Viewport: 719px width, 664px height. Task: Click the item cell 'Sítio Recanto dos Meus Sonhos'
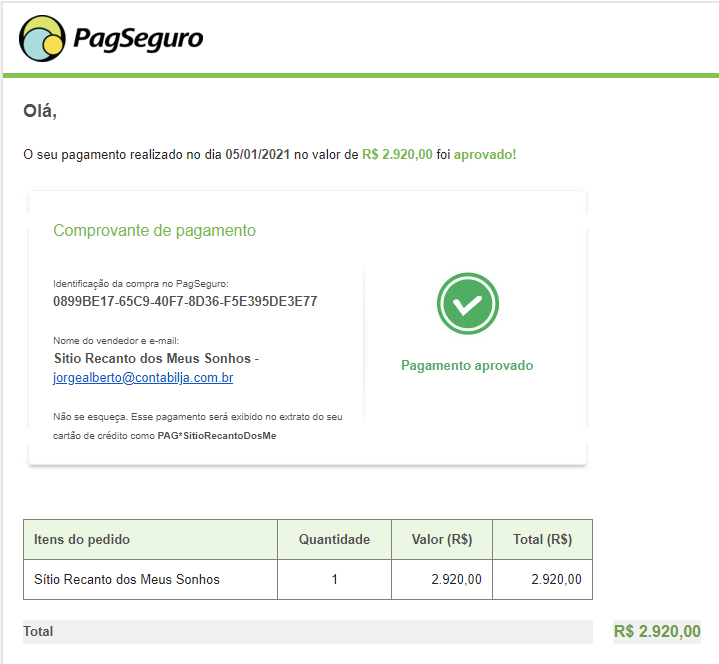150,579
